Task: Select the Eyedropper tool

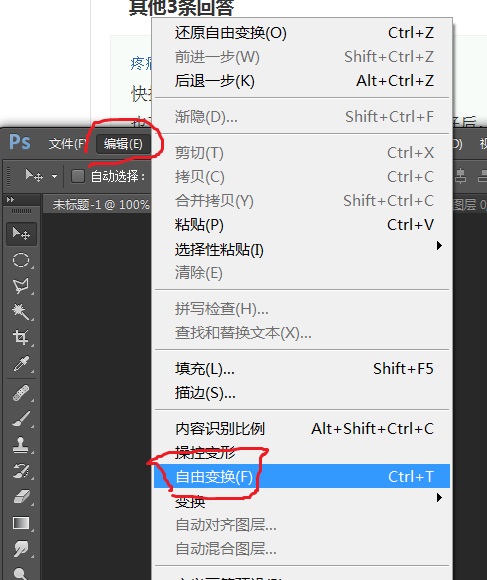Action: [x=21, y=364]
